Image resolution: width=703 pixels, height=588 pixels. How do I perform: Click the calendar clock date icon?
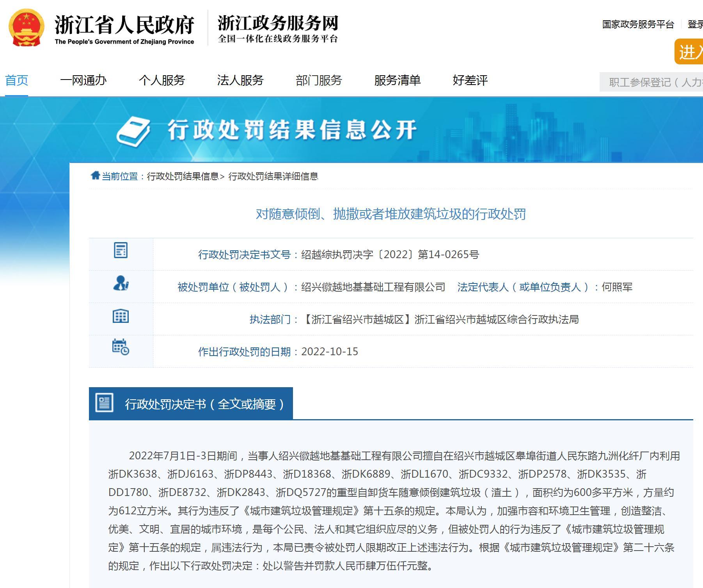[121, 347]
